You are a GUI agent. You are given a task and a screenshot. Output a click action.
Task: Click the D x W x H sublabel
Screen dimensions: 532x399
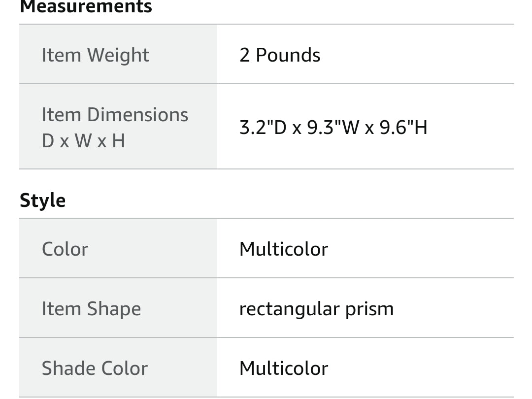coord(83,141)
